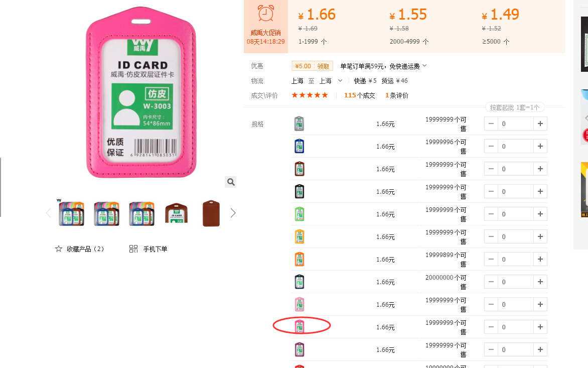Decrease quantity of blue holder with minus
Image resolution: width=588 pixels, height=368 pixels.
click(x=491, y=146)
